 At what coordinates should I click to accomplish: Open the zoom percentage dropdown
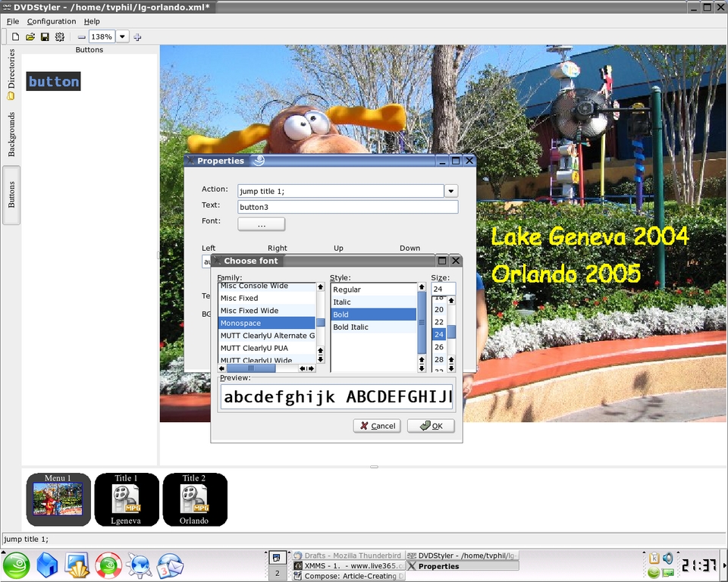[x=122, y=36]
